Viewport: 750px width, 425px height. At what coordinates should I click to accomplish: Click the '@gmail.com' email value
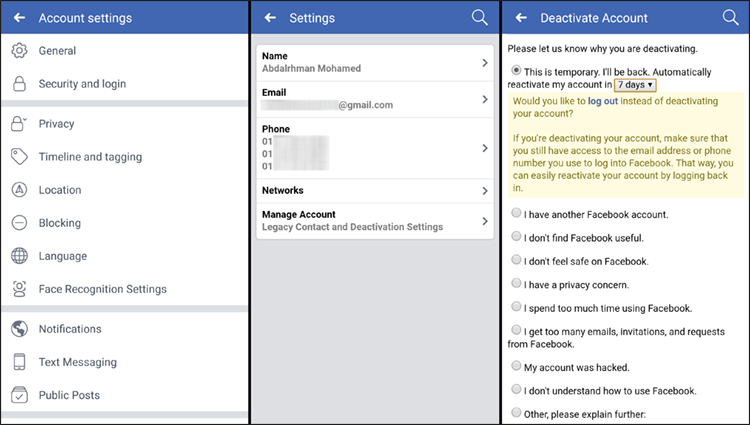(365, 105)
